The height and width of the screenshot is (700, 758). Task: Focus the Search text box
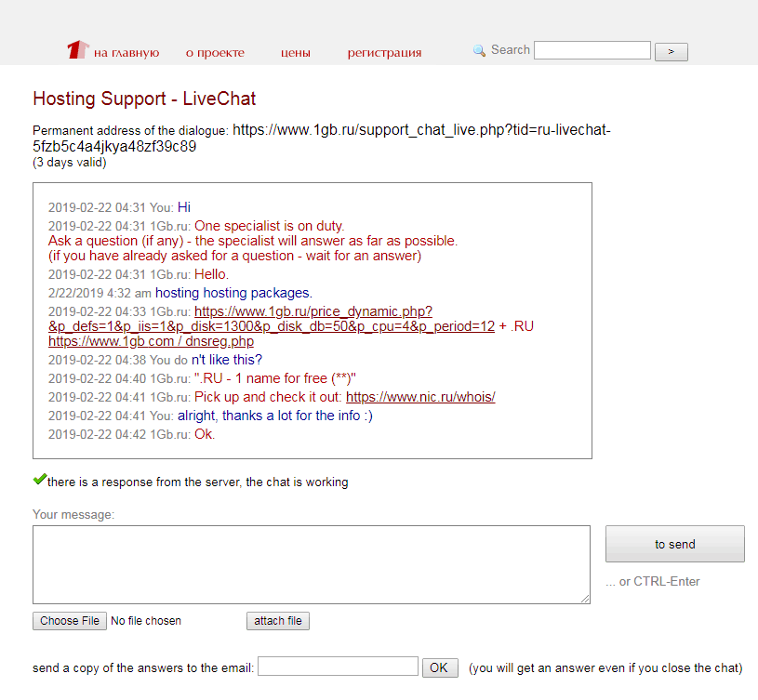pos(592,50)
